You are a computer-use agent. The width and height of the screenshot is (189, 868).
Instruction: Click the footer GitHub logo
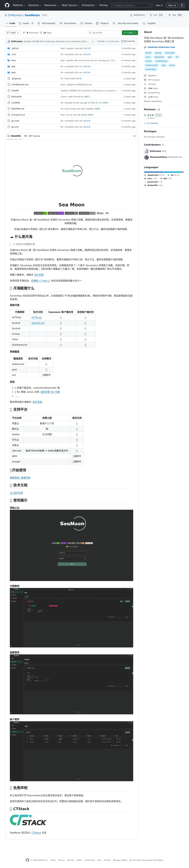tap(28, 860)
